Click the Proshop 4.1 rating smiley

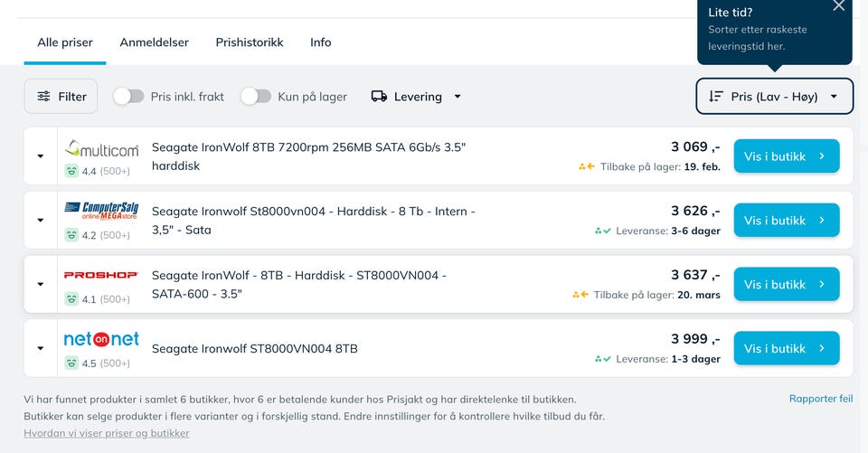71,299
